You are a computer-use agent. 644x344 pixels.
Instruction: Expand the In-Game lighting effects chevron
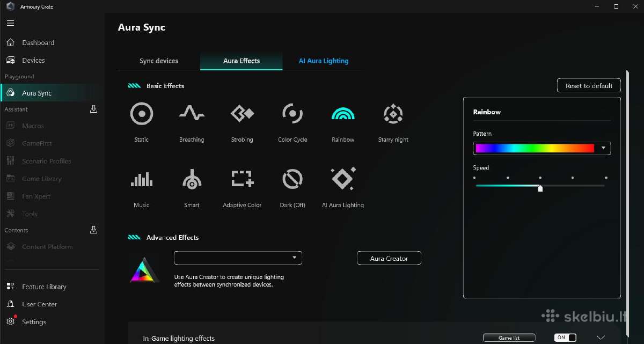point(601,338)
